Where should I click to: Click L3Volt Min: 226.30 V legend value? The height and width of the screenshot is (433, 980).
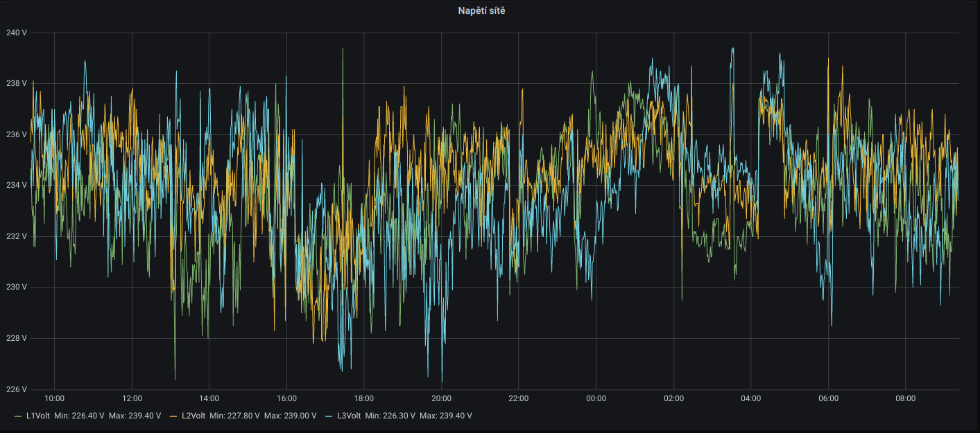(x=390, y=416)
